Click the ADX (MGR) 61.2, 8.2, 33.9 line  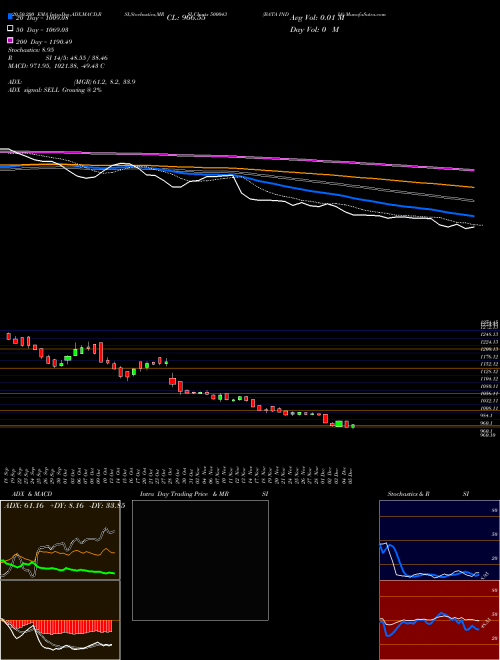(x=72, y=82)
